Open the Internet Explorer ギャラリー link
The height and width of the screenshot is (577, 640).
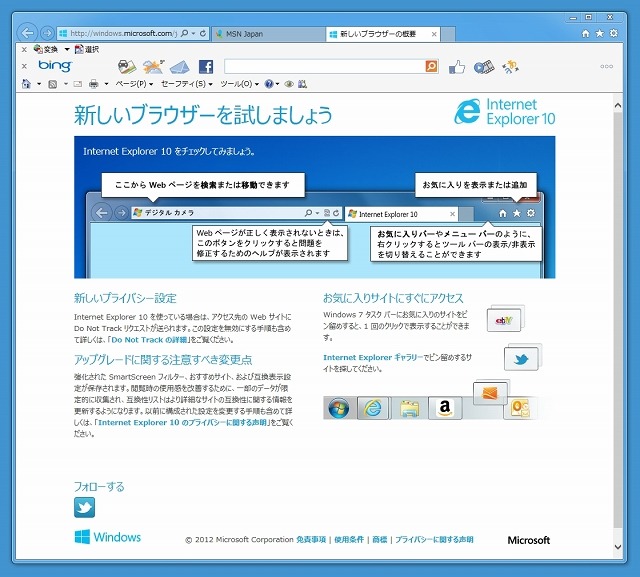pos(372,357)
